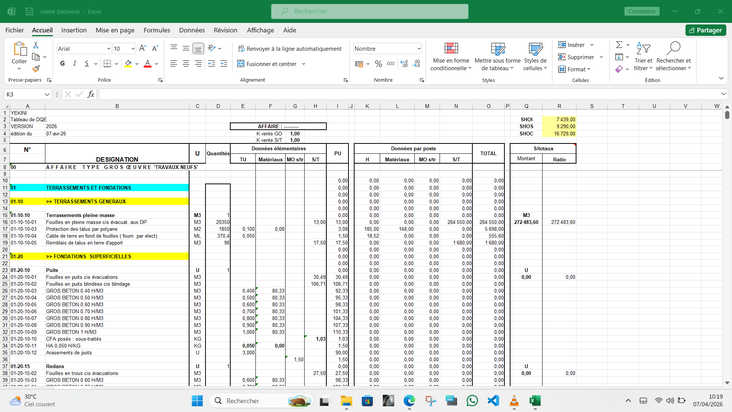Open the Formules ribbon tab
732x412 pixels.
point(156,31)
